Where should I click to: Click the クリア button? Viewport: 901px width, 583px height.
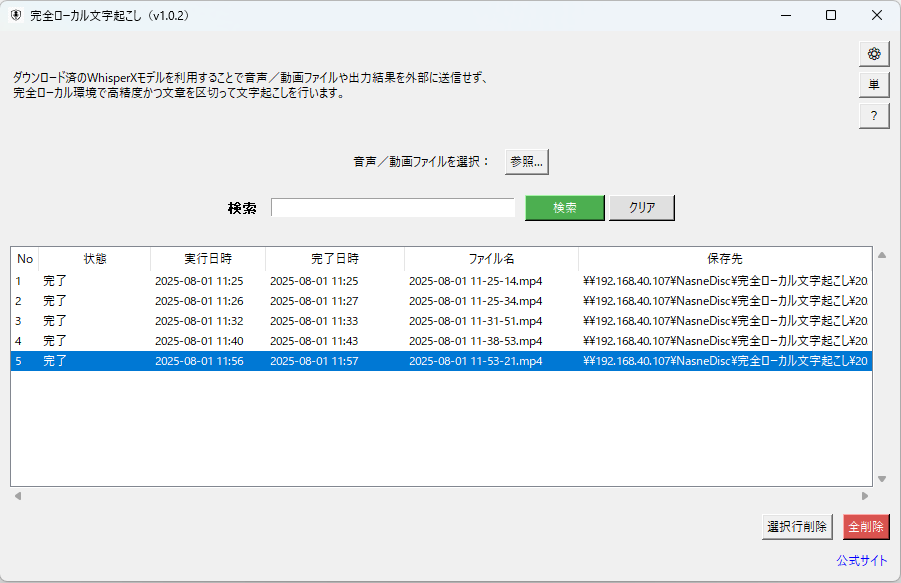[641, 208]
